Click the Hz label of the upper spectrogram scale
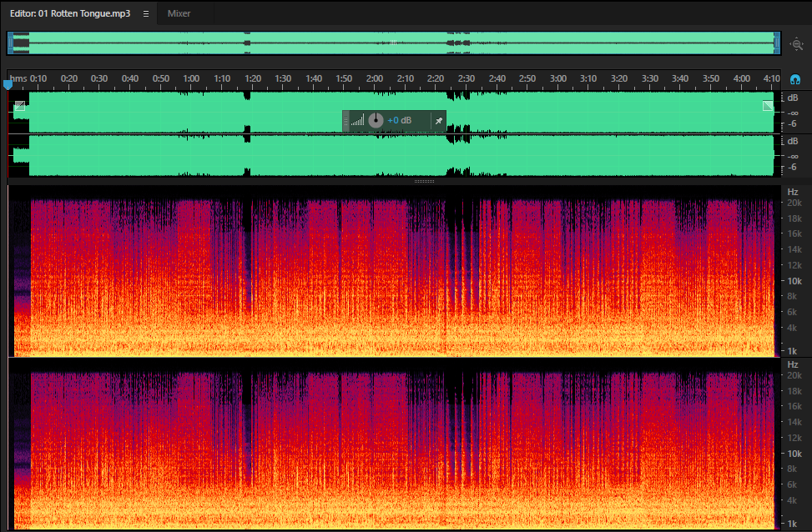812x532 pixels. click(x=793, y=192)
